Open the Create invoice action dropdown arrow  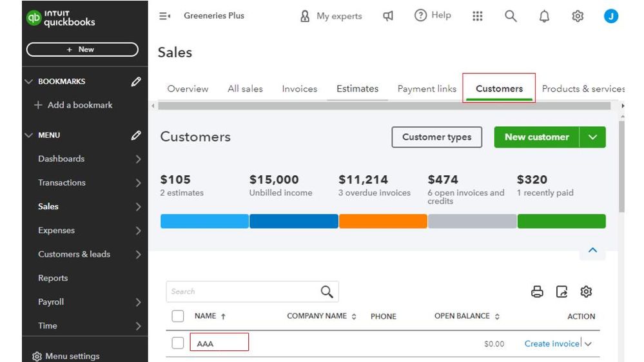(587, 344)
